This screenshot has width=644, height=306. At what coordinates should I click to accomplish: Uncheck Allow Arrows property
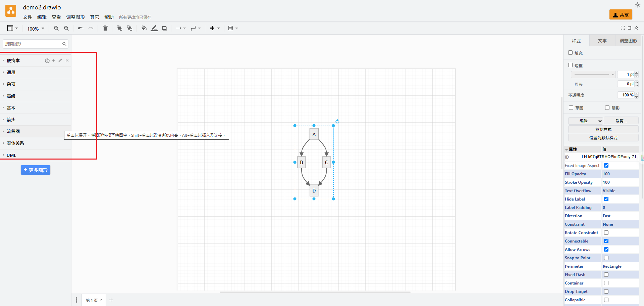coord(606,250)
